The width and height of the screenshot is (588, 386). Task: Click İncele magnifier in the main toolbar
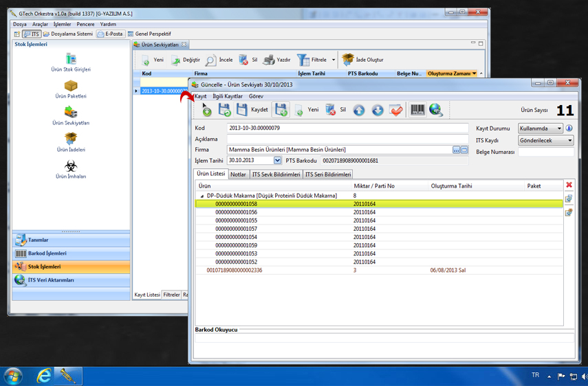219,60
